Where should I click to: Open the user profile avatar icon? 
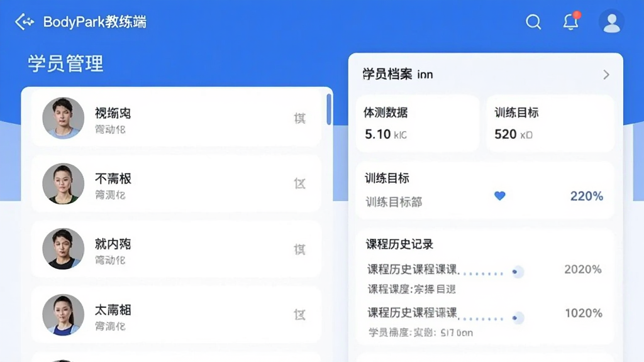coord(611,22)
